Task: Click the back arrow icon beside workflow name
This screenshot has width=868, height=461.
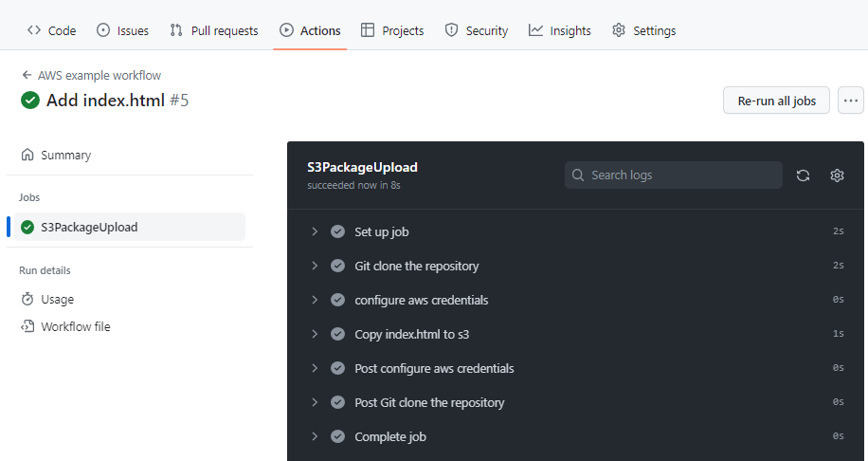Action: click(x=27, y=75)
